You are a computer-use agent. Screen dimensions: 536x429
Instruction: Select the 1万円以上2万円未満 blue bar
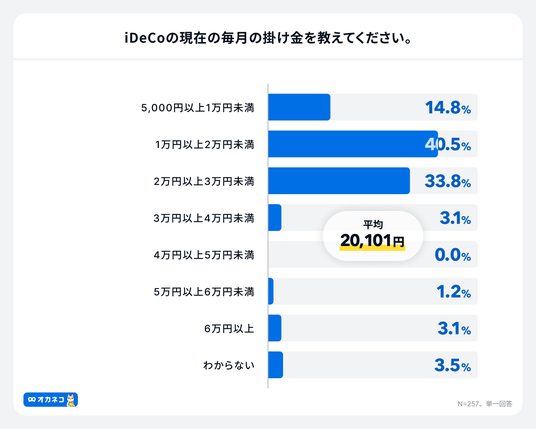[x=353, y=144]
